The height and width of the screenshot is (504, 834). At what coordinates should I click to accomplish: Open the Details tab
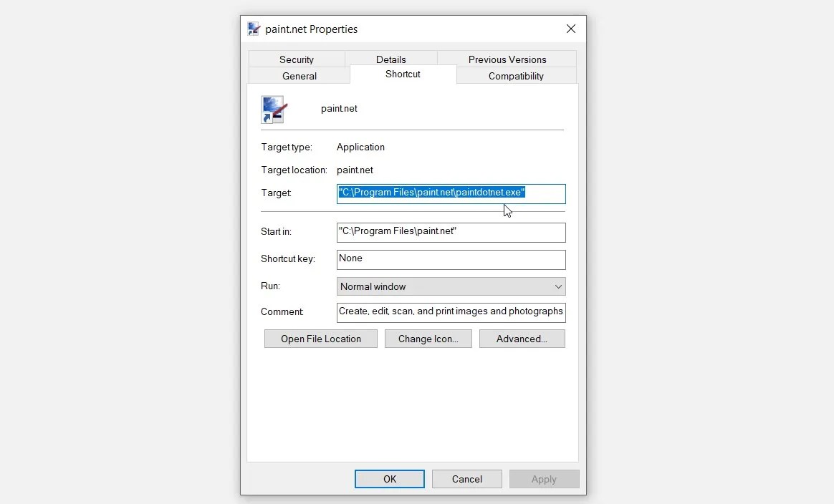point(391,59)
